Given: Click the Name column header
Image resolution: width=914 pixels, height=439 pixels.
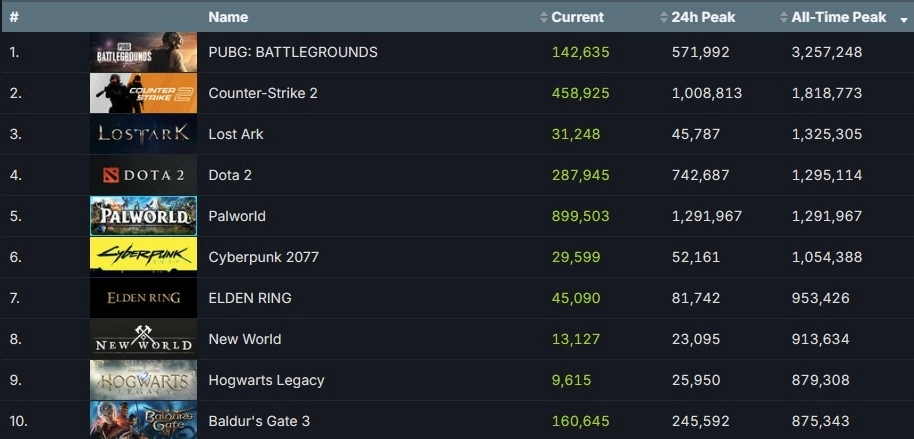Looking at the screenshot, I should [x=228, y=17].
